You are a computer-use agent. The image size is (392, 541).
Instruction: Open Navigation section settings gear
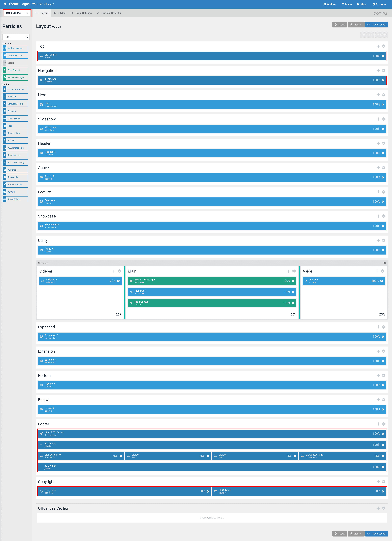pyautogui.click(x=384, y=71)
